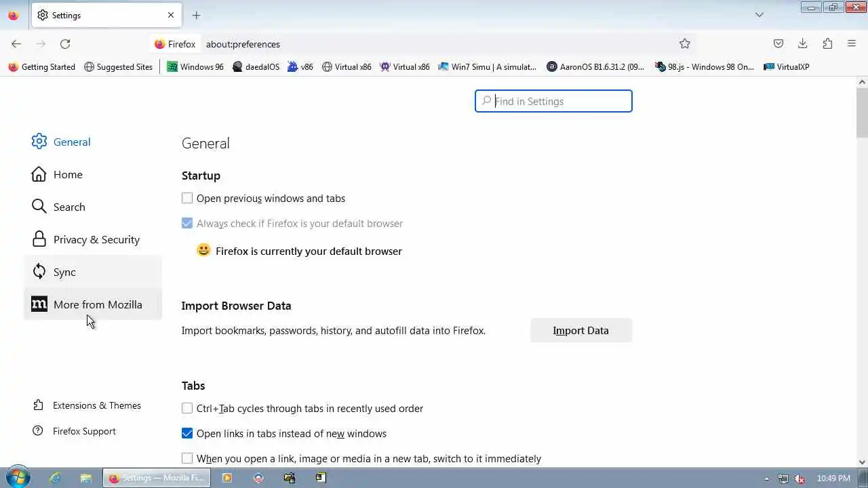This screenshot has width=868, height=488.
Task: Reload the current page
Action: 65,44
